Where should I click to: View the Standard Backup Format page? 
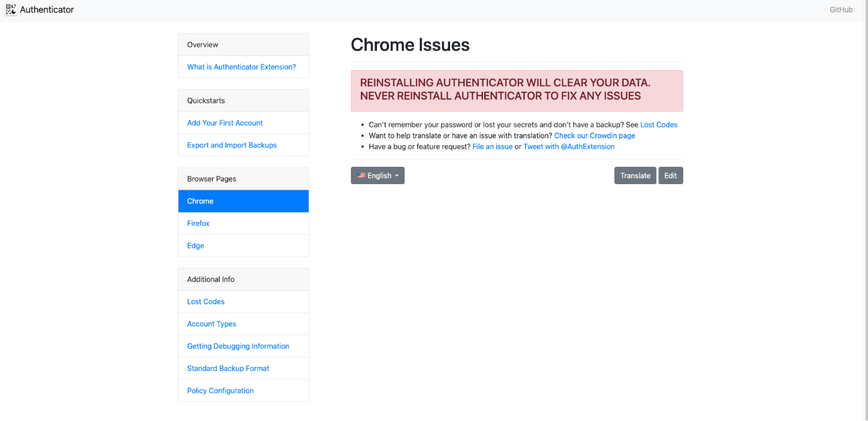click(228, 368)
